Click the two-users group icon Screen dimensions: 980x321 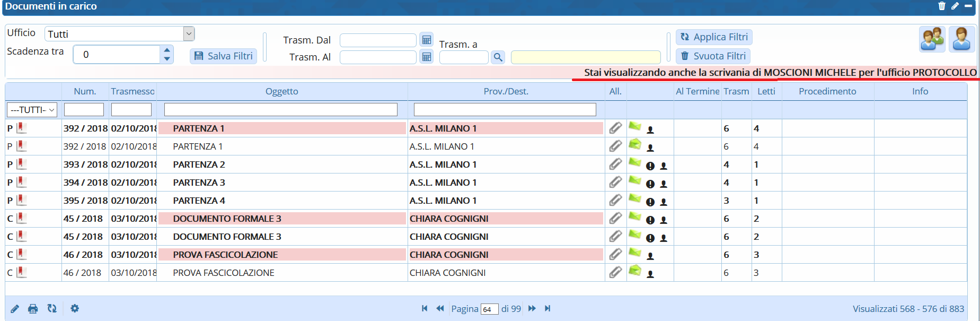(932, 39)
